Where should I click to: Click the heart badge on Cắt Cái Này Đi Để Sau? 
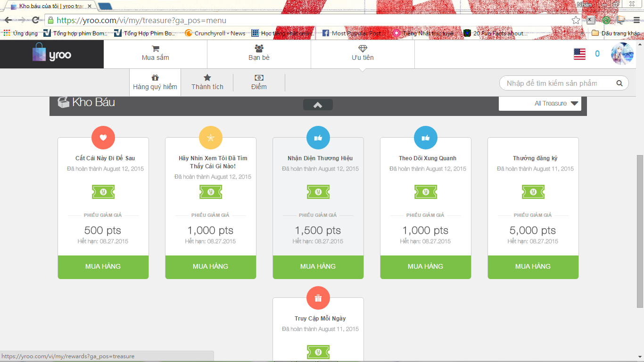[x=103, y=138]
